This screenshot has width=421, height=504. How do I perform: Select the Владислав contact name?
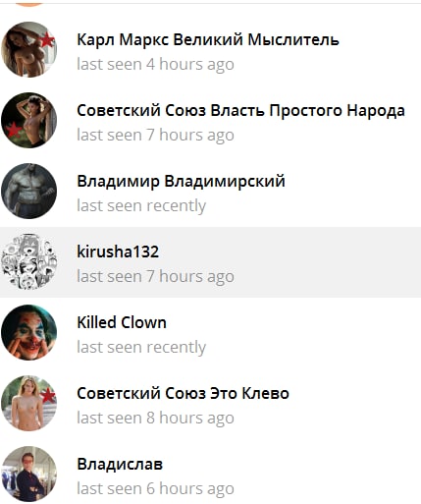120,465
